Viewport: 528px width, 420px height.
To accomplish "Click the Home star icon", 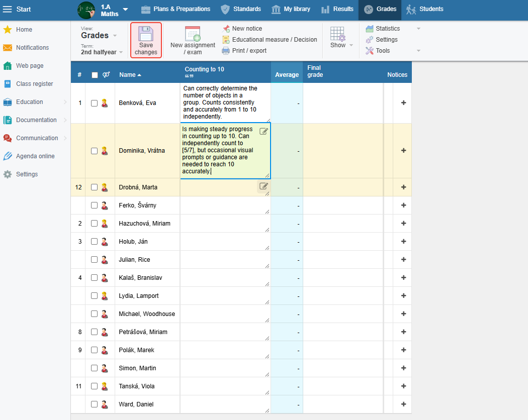I will point(8,30).
